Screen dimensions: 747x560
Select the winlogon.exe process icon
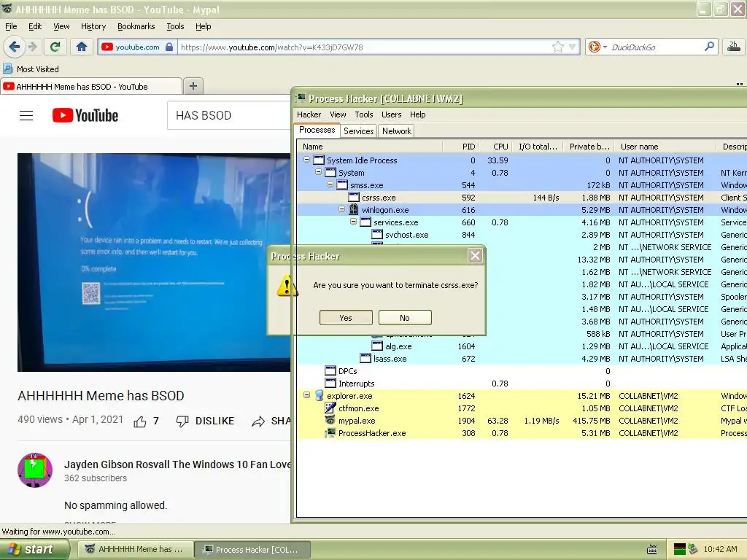click(x=354, y=209)
